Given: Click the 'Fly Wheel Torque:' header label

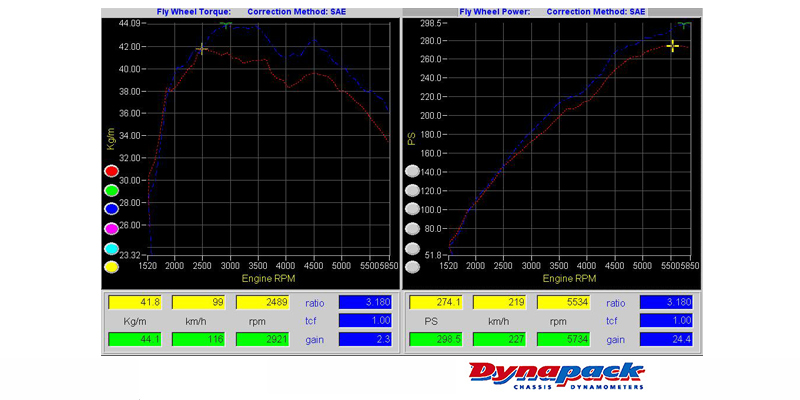Looking at the screenshot, I should tap(194, 12).
